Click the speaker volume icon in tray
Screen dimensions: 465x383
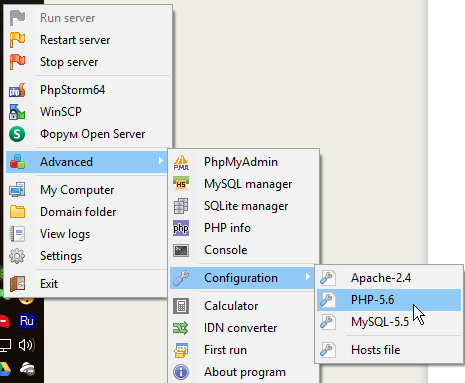pyautogui.click(x=27, y=345)
